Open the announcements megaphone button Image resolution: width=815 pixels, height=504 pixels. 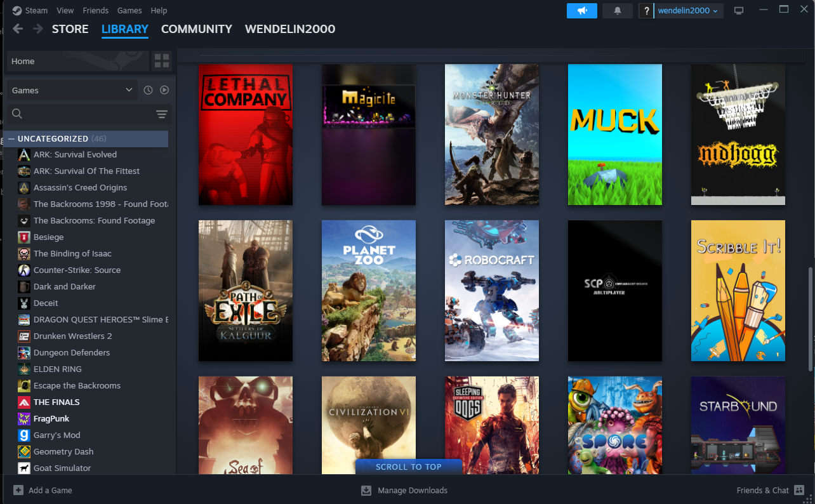(582, 11)
